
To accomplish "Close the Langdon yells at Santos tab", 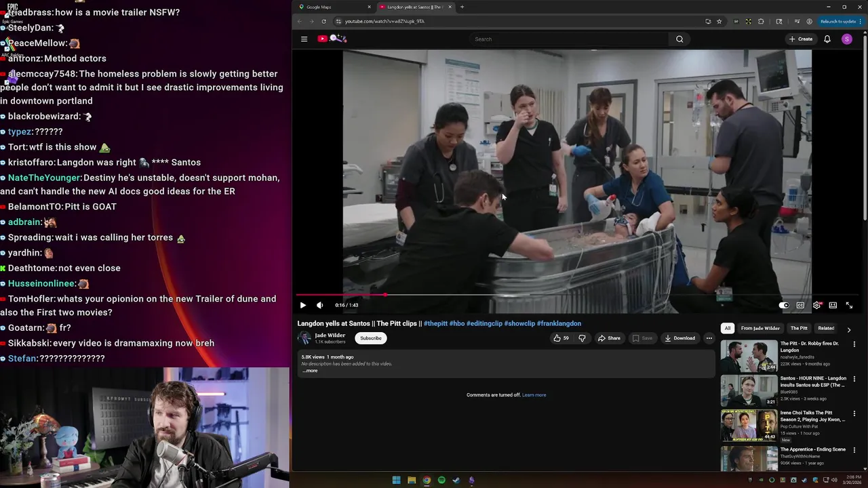I will point(450,7).
